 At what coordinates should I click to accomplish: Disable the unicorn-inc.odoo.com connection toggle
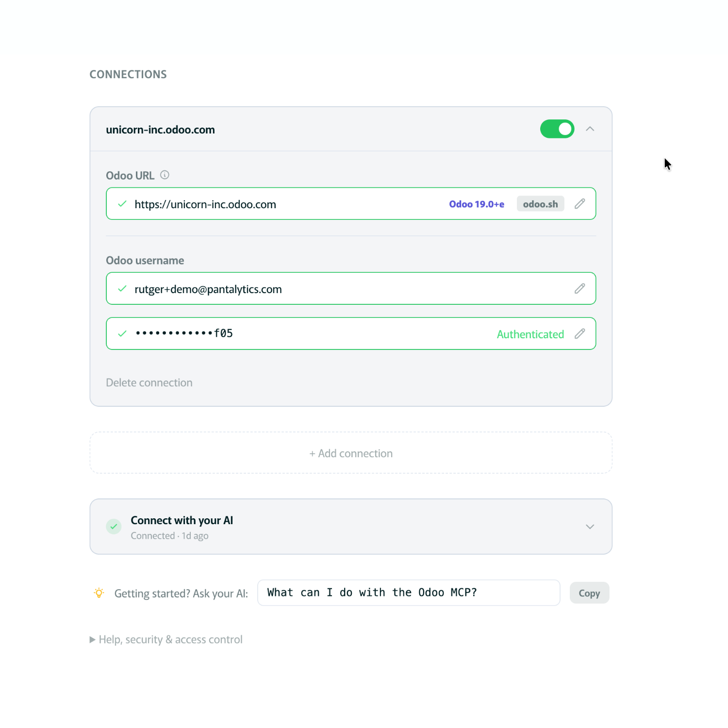pyautogui.click(x=557, y=129)
